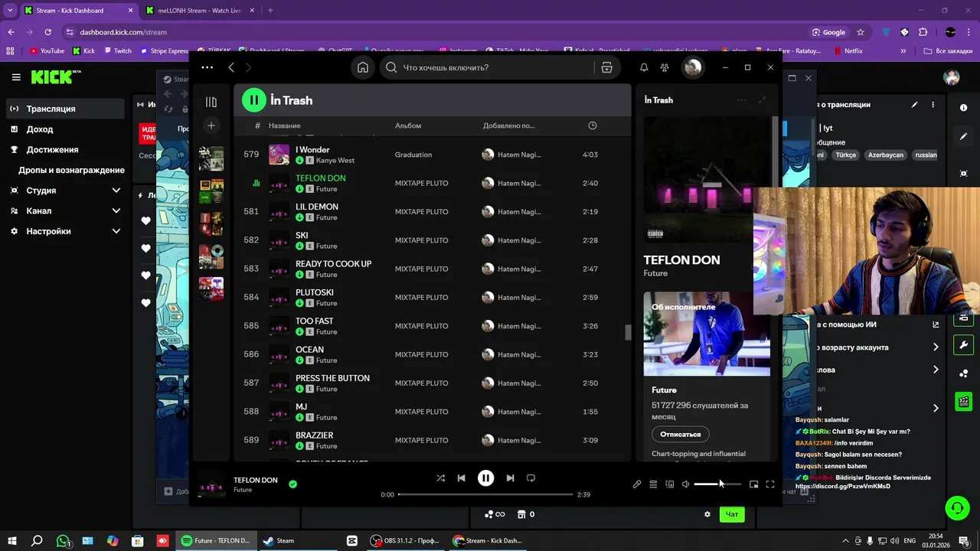
Task: Select the track I Wonder by Kanye West
Action: click(x=432, y=155)
